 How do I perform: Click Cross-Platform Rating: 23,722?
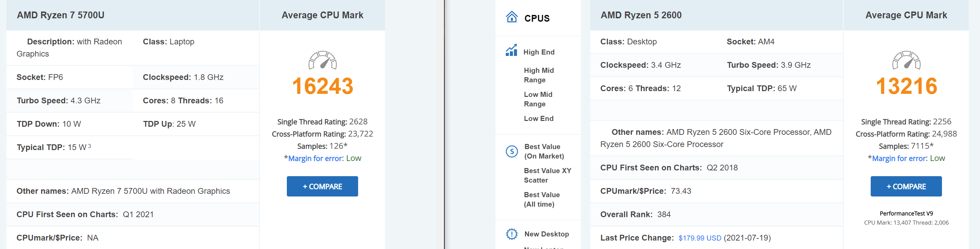(322, 134)
